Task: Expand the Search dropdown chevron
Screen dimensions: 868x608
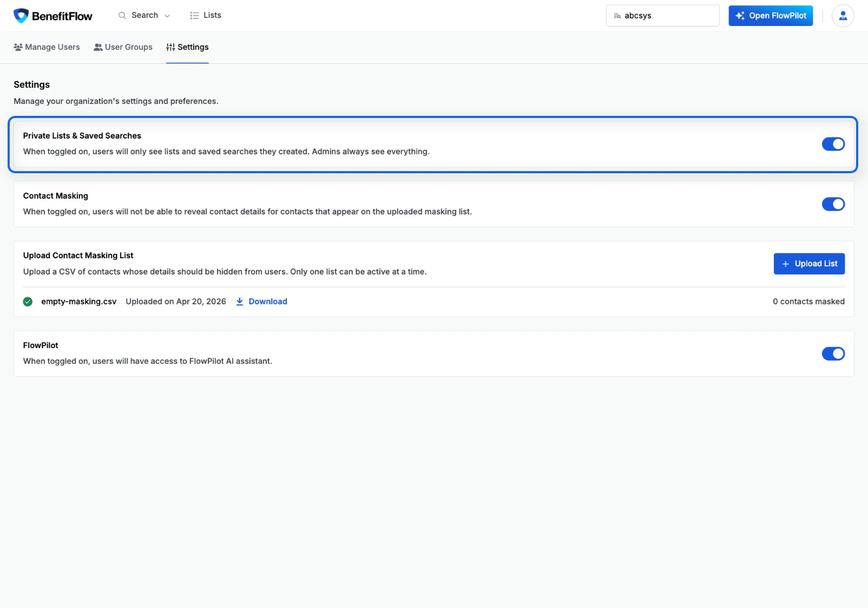Action: point(167,15)
